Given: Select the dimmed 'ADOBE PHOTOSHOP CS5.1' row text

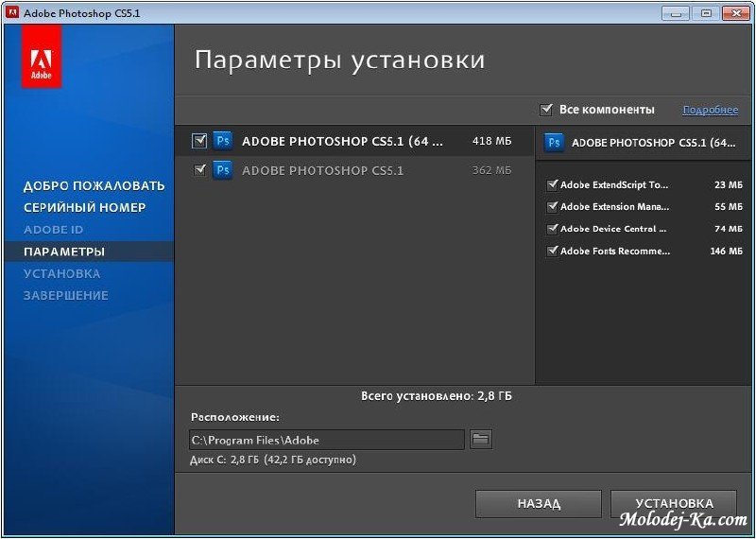Looking at the screenshot, I should point(322,170).
